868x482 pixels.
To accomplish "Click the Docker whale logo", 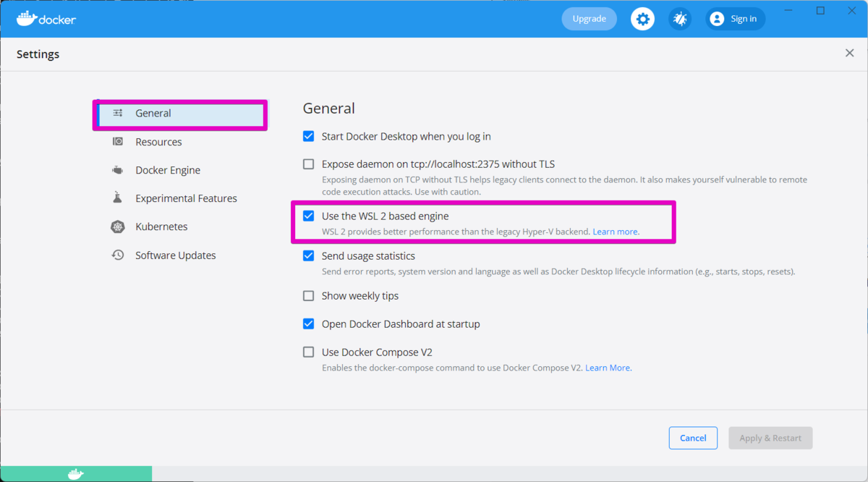I will click(46, 19).
